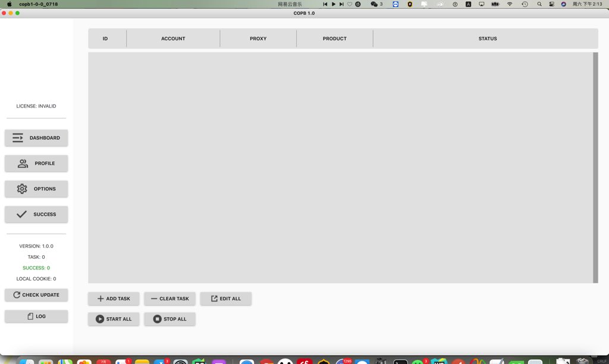This screenshot has height=364, width=609.
Task: Open screen mirroring menu bar icon
Action: [482, 4]
